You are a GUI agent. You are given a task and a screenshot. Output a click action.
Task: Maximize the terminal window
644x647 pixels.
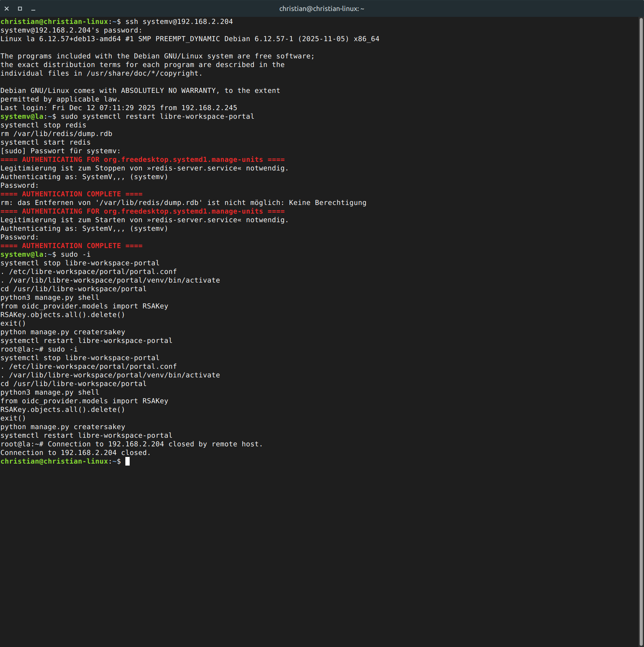pos(20,9)
